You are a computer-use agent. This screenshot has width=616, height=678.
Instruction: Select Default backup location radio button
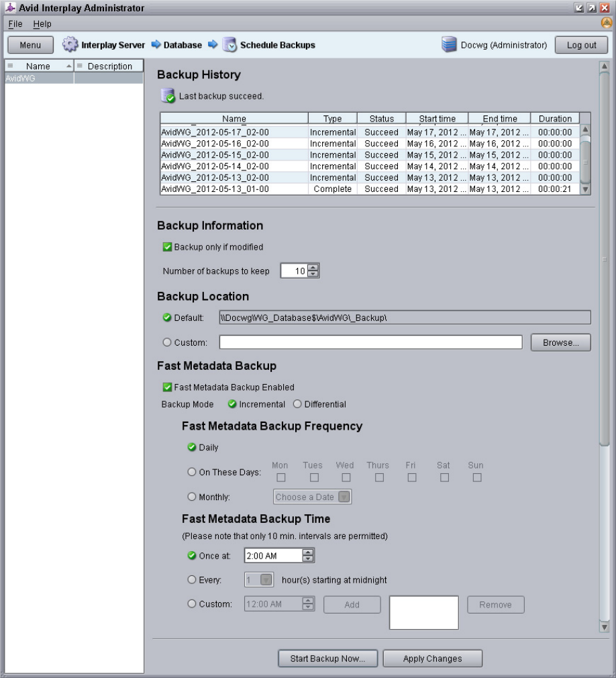pyautogui.click(x=167, y=318)
